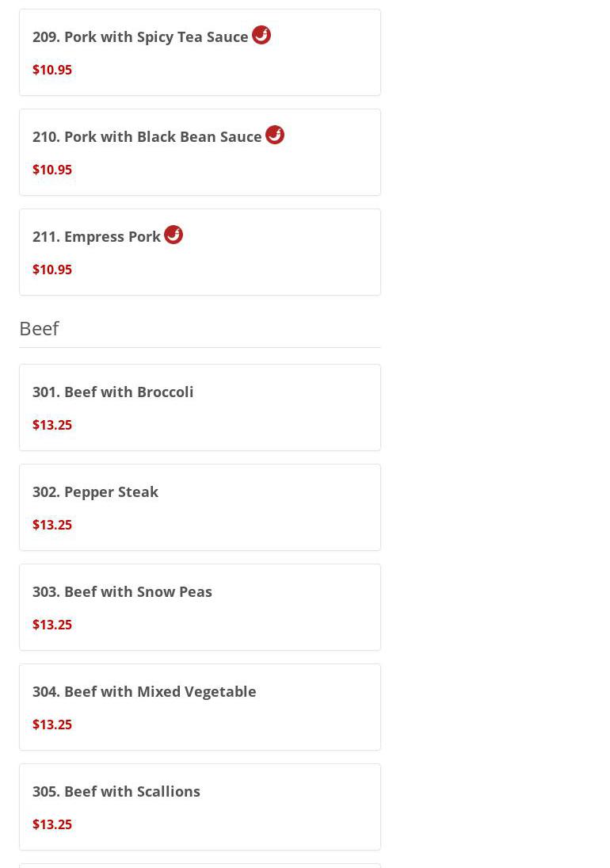Click the $10.95 price under Empress Pork

tap(52, 270)
